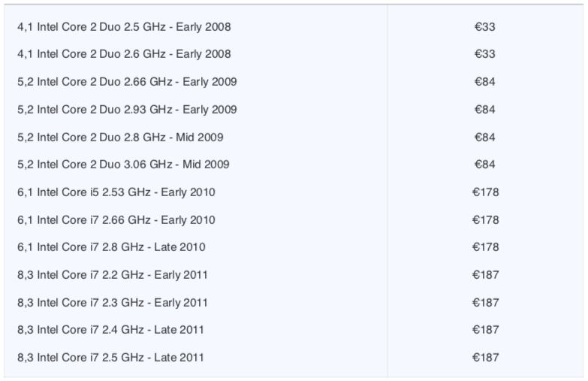Click the €33 price for the 2.5 GHz model
This screenshot has height=381, width=588.
click(x=485, y=27)
